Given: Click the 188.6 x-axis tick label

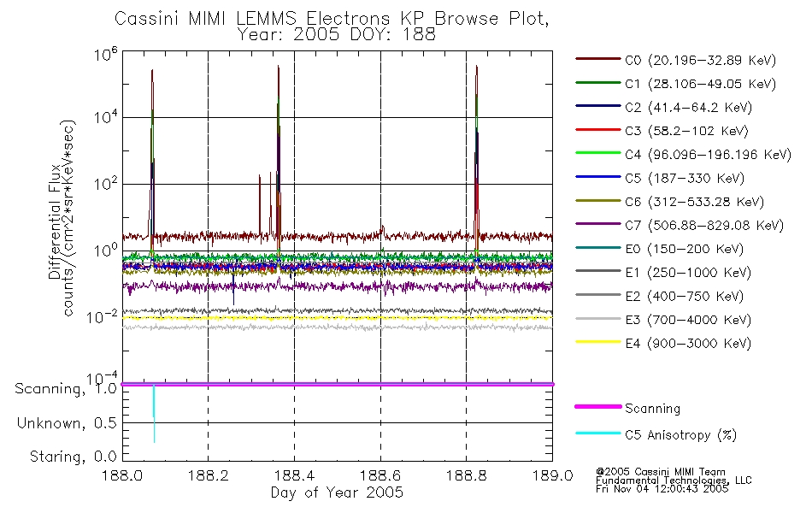Looking at the screenshot, I should tap(380, 475).
